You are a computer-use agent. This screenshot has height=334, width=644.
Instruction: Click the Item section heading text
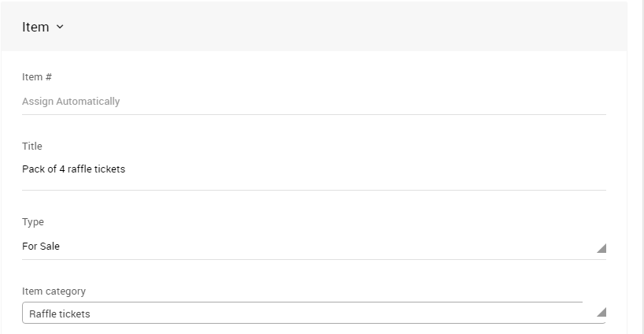tap(35, 28)
